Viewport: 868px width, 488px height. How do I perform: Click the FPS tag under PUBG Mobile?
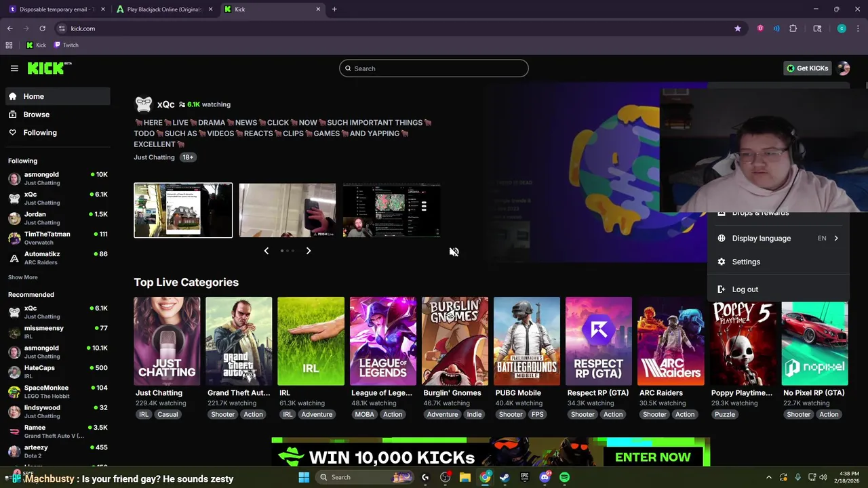538,414
